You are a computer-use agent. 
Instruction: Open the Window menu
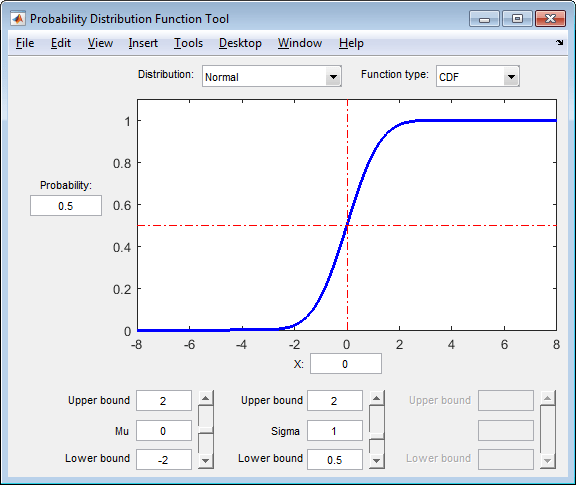[300, 43]
